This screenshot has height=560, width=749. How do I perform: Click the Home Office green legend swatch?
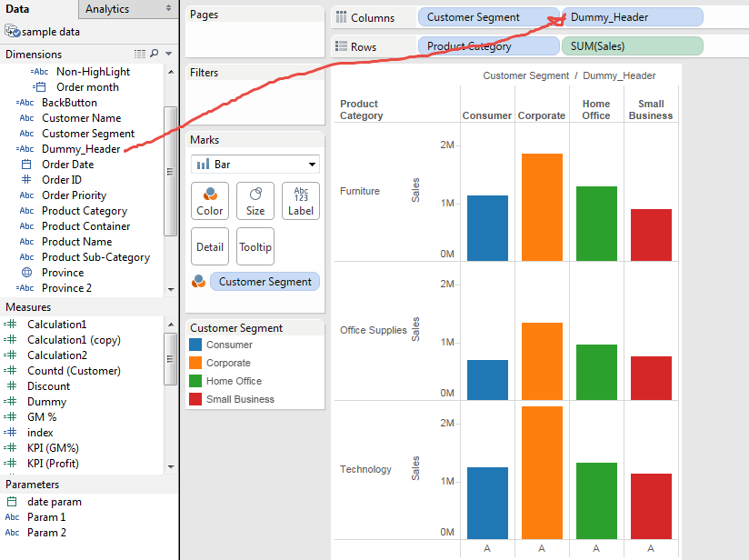[x=195, y=381]
